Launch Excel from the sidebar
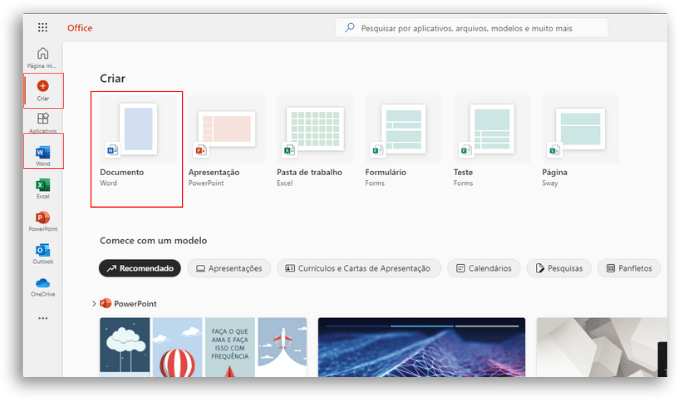Screen dimensions: 700x400 click(x=43, y=188)
